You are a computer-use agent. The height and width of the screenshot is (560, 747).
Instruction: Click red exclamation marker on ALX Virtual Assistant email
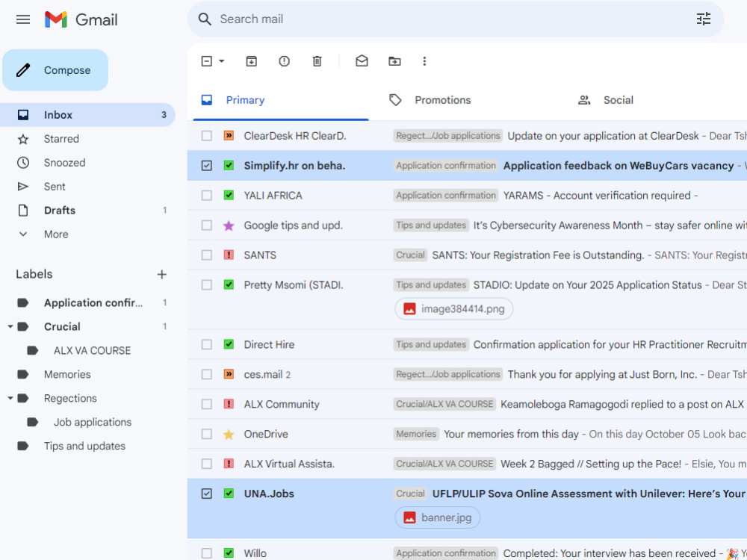coord(229,464)
